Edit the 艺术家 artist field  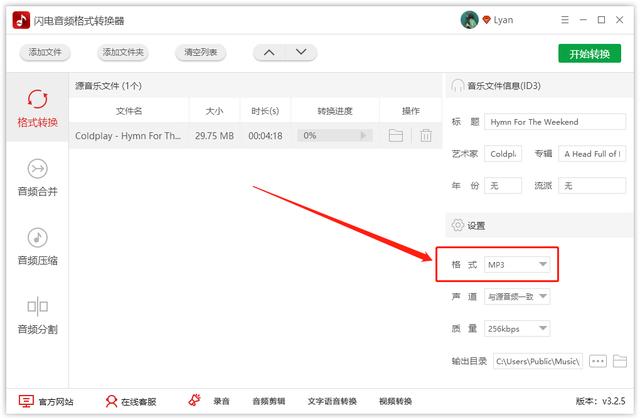point(503,154)
